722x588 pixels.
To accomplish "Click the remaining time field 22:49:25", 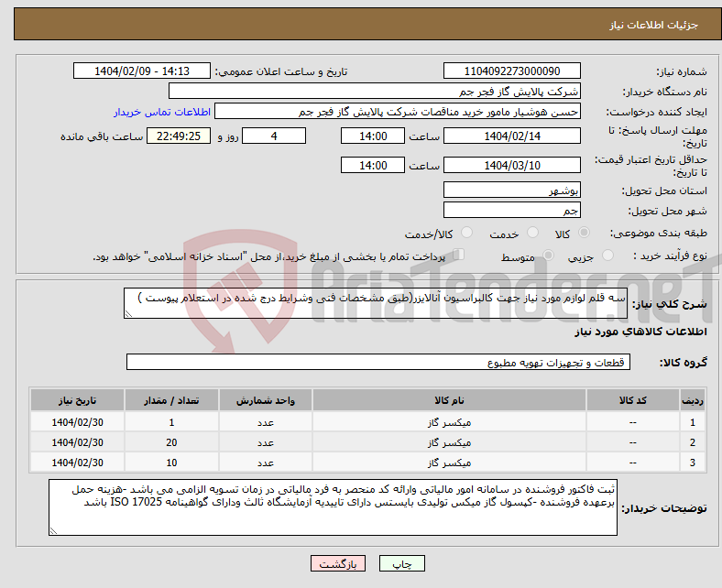I will pos(179,136).
